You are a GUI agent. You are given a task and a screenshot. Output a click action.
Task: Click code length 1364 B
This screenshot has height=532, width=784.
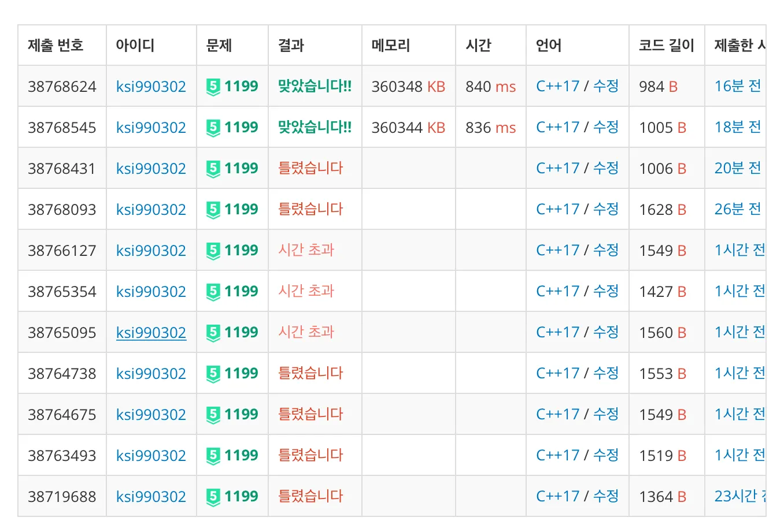[x=663, y=497]
